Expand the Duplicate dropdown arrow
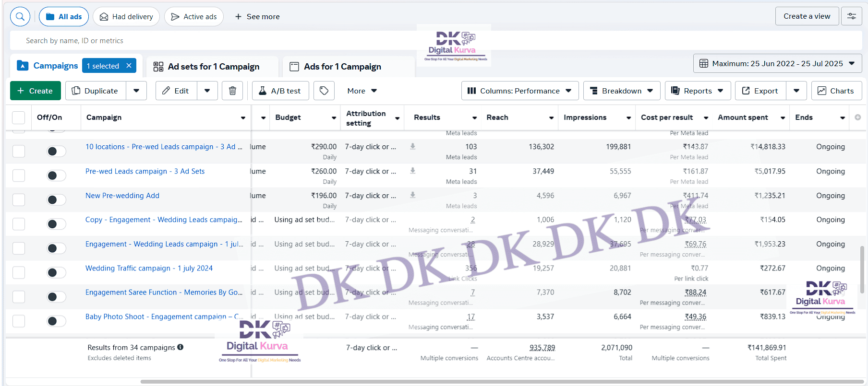868x386 pixels. [x=136, y=91]
